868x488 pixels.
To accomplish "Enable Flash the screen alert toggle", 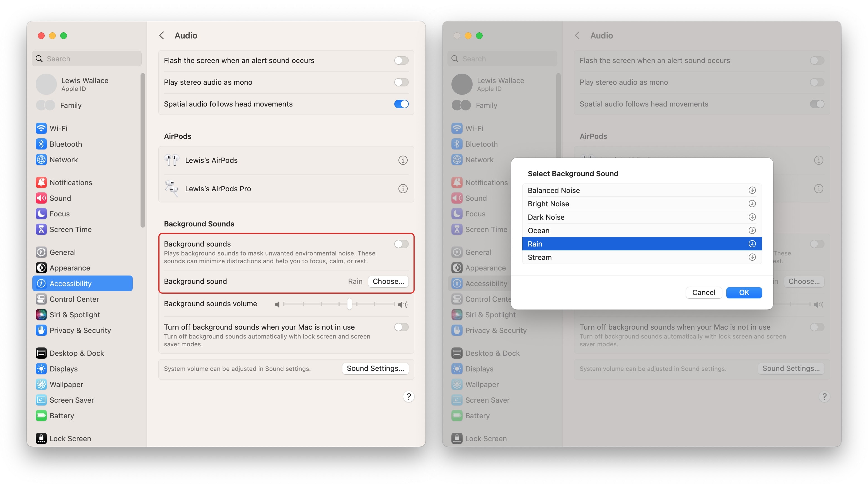I will coord(401,61).
